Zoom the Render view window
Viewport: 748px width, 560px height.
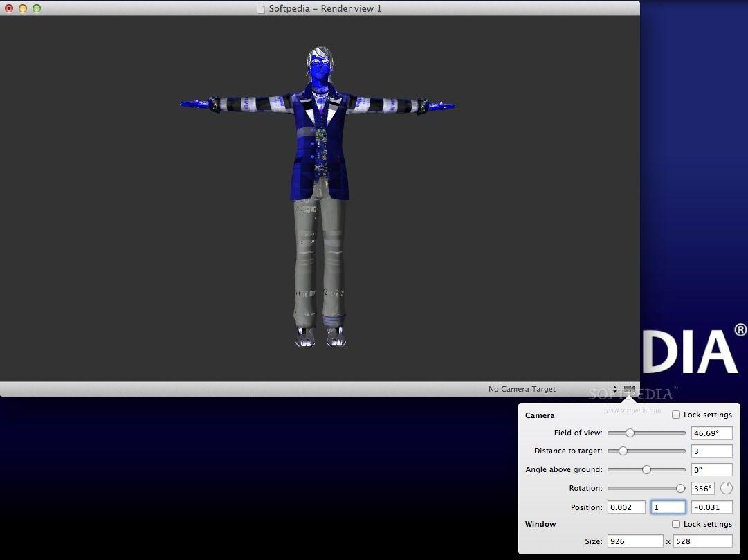pyautogui.click(x=36, y=8)
